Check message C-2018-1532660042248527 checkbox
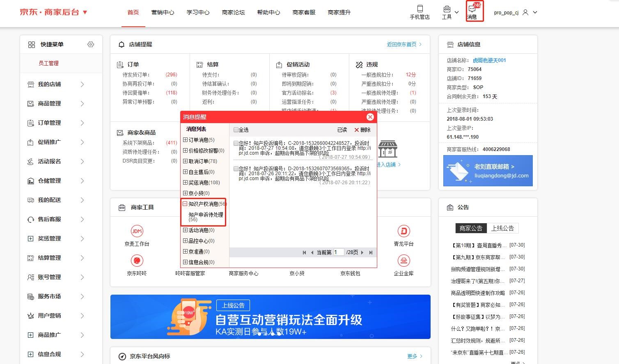The image size is (619, 364). tap(236, 143)
